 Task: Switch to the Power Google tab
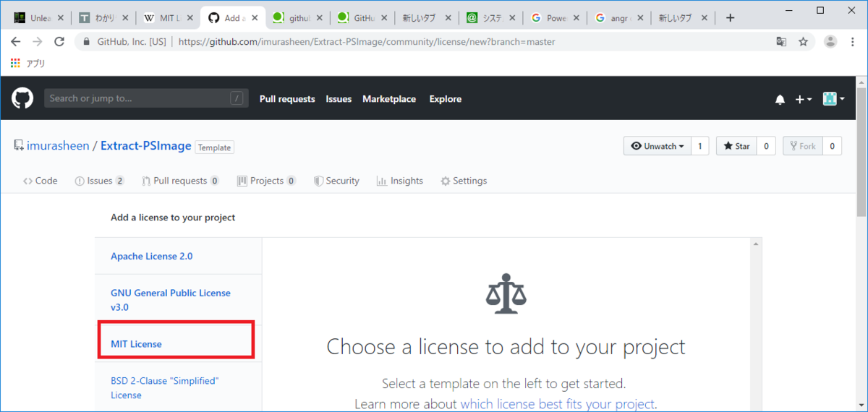(556, 17)
